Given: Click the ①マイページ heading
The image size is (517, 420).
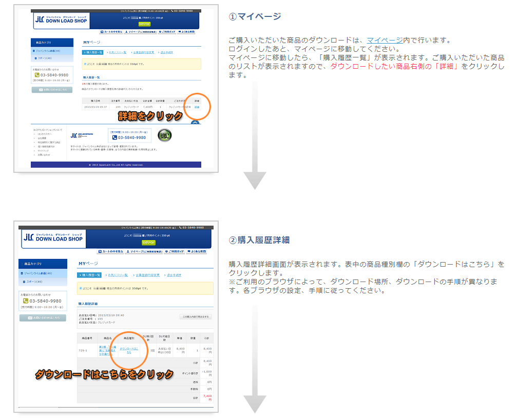Looking at the screenshot, I should click(x=255, y=16).
